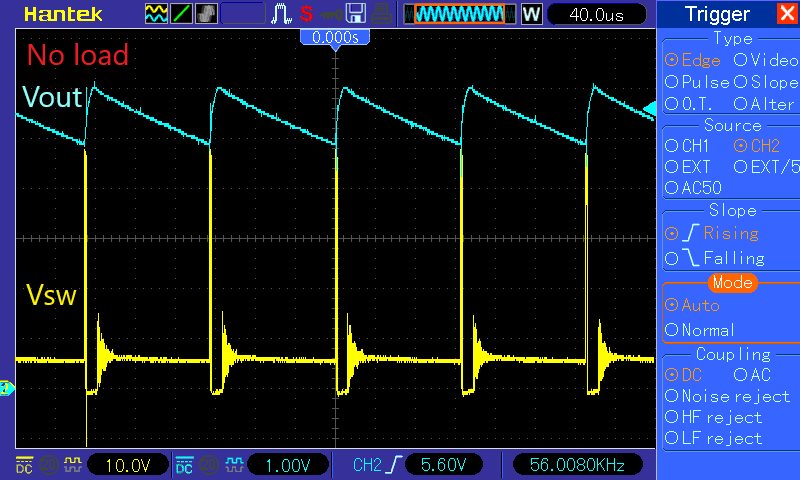The width and height of the screenshot is (800, 480).
Task: Click the floppy disk save icon
Action: (356, 14)
